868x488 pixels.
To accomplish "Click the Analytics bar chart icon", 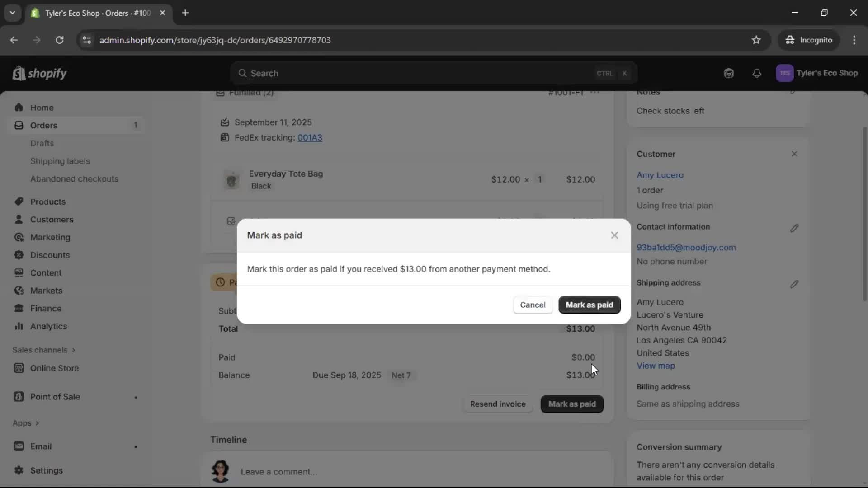I will pyautogui.click(x=19, y=326).
